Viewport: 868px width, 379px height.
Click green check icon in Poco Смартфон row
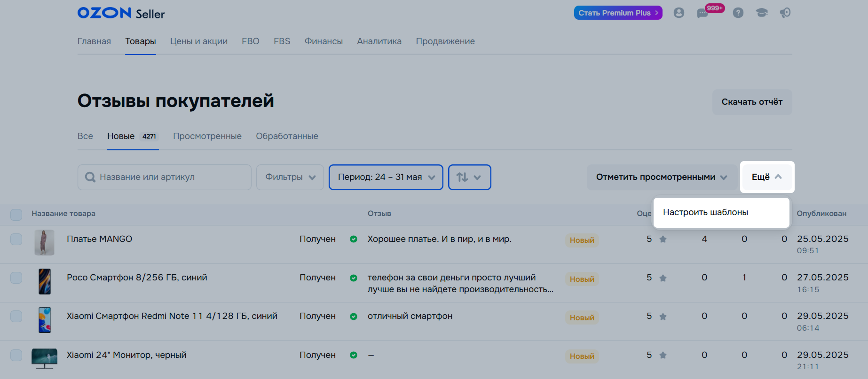point(354,278)
